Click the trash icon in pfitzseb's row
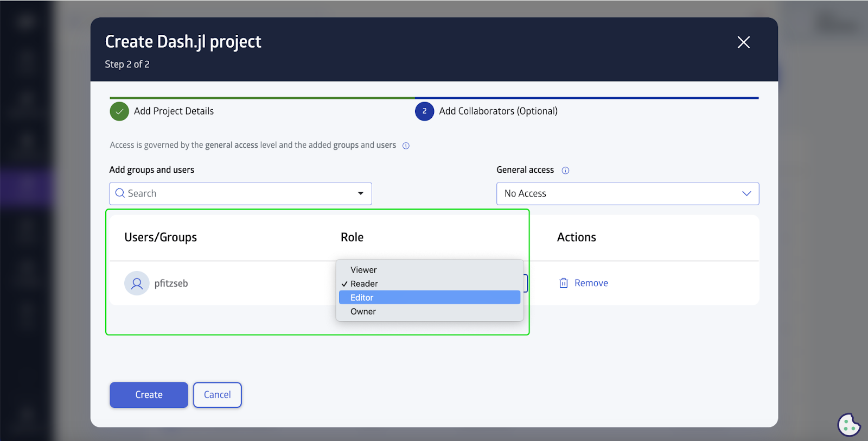 tap(564, 283)
